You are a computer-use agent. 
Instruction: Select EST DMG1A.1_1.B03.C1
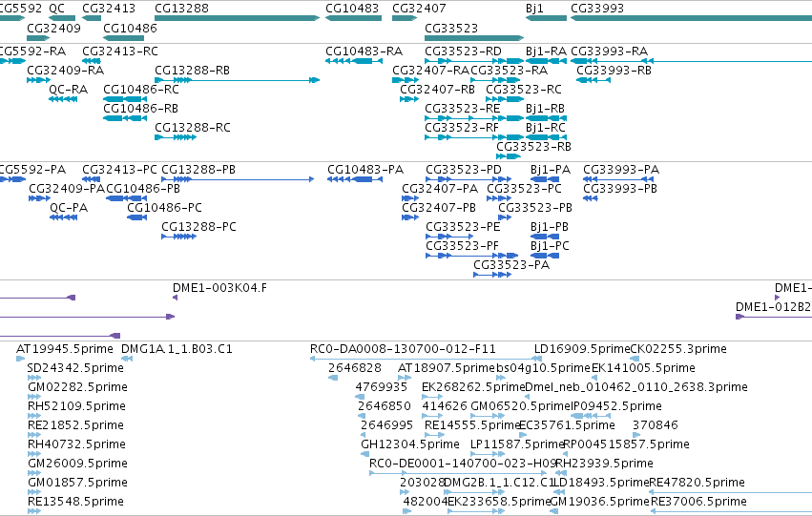click(x=127, y=359)
